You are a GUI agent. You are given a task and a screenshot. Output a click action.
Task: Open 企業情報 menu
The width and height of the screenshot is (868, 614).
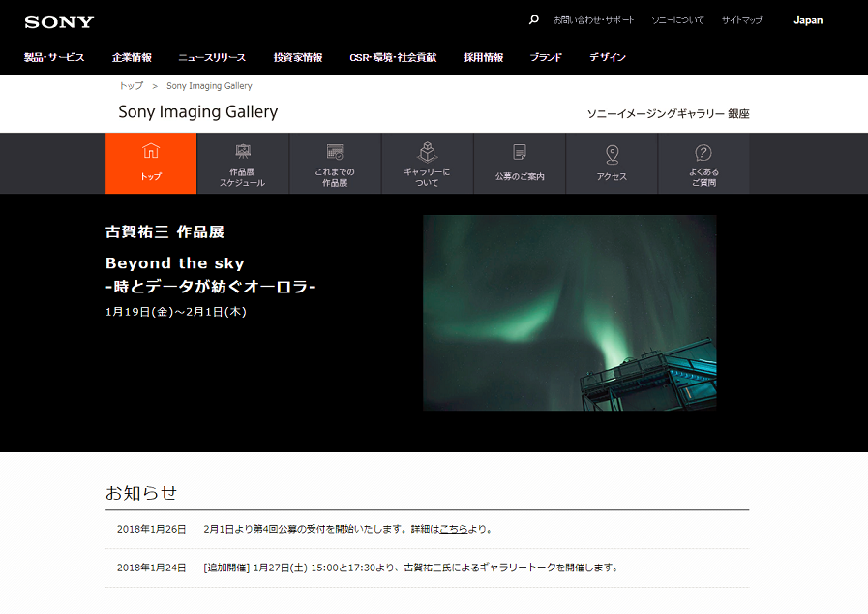point(132,57)
